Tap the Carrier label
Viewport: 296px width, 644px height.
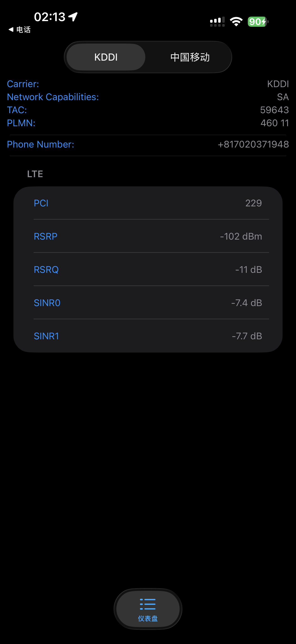click(23, 84)
